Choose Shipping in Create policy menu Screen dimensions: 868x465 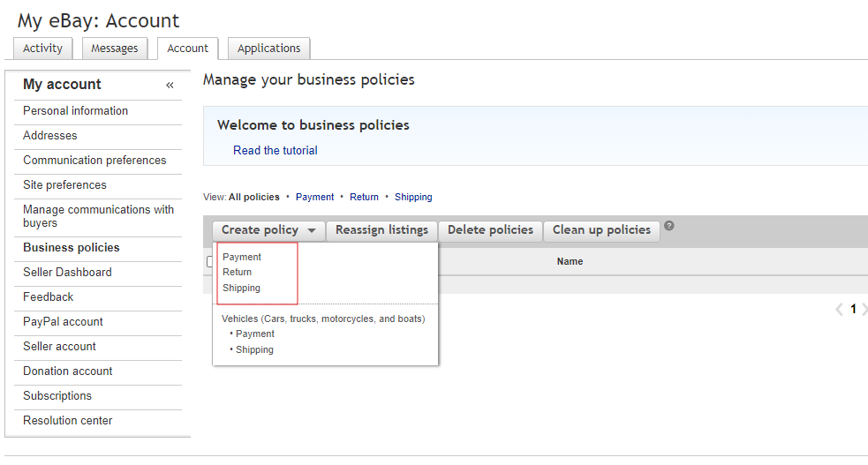[241, 288]
